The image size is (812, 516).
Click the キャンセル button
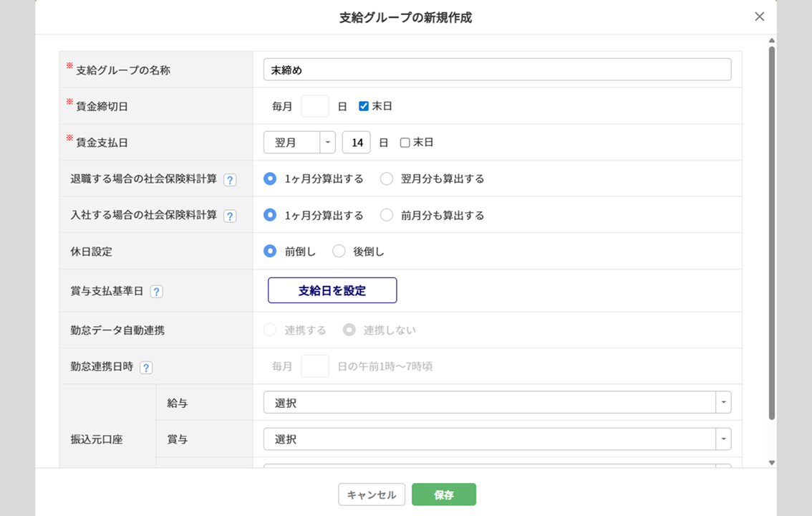click(372, 494)
